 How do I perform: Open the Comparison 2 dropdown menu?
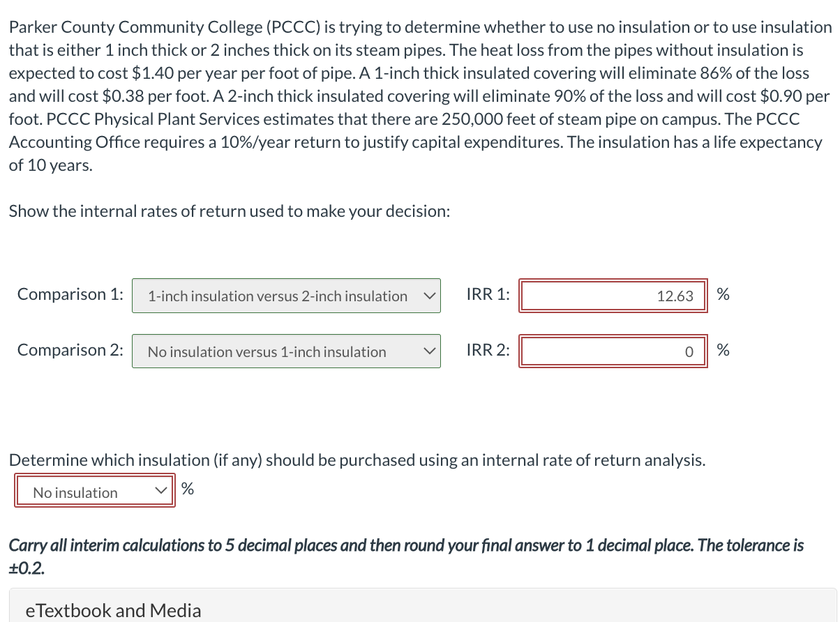(x=286, y=351)
